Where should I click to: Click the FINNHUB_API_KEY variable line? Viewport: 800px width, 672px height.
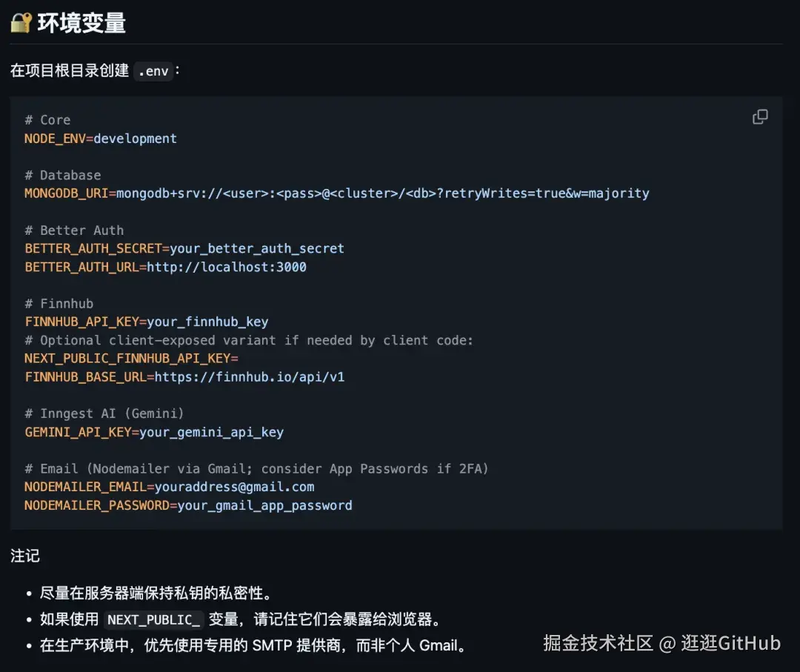coord(147,322)
